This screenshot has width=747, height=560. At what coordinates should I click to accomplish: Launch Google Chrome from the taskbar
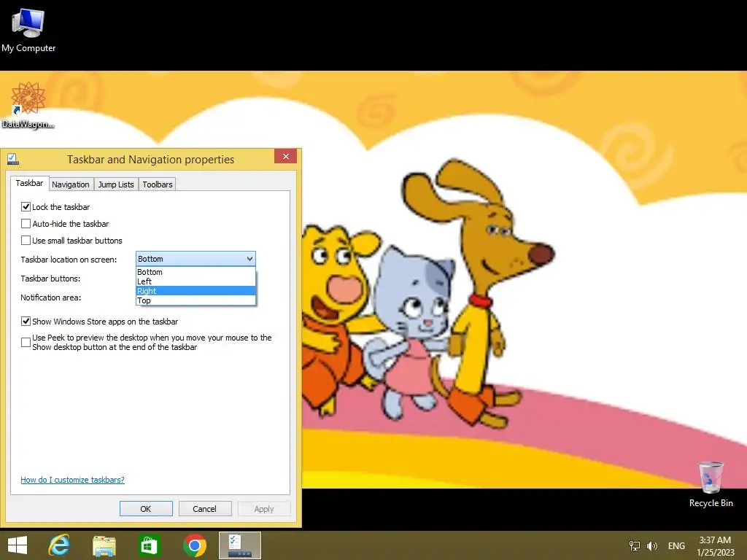(194, 545)
